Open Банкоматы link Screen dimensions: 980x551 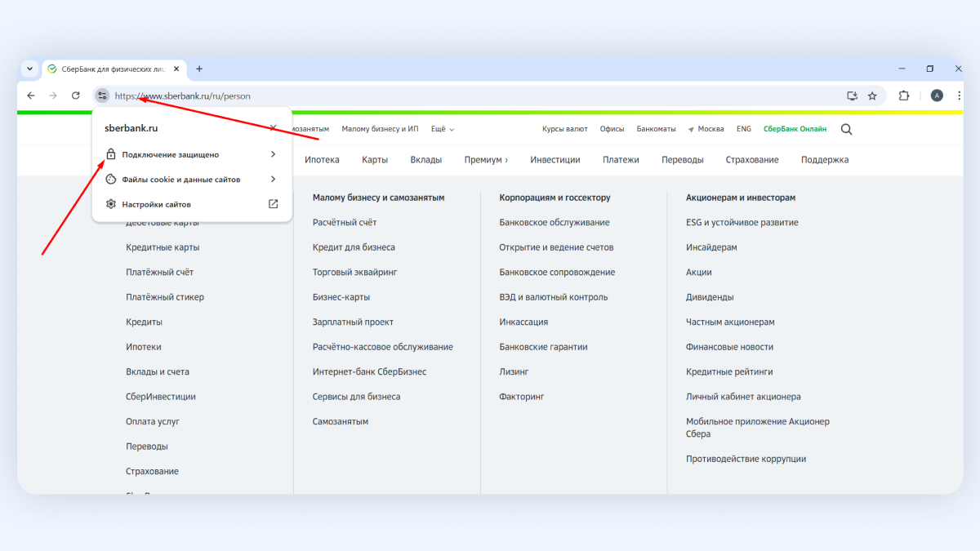pyautogui.click(x=657, y=129)
